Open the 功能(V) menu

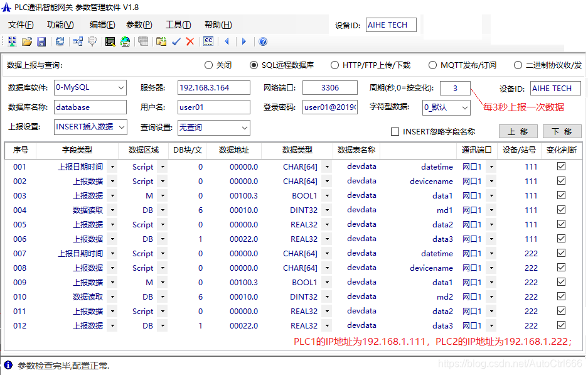coord(60,24)
